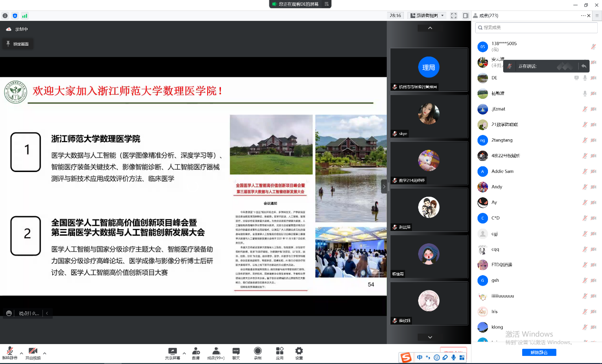Select the 杨佳雨 video tile
The image size is (602, 364).
429,256
